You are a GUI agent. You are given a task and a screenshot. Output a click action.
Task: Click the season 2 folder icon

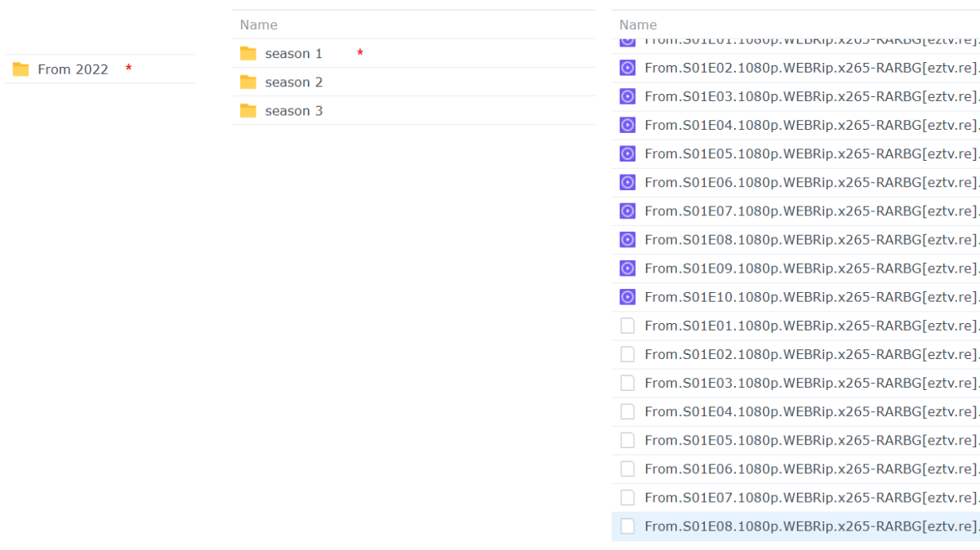tap(248, 82)
